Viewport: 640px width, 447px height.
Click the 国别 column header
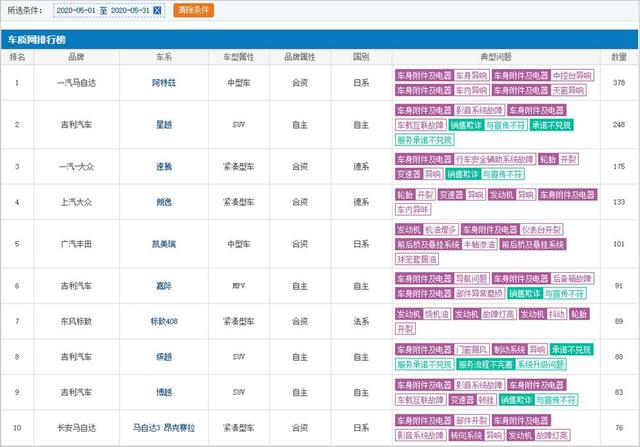(x=361, y=57)
